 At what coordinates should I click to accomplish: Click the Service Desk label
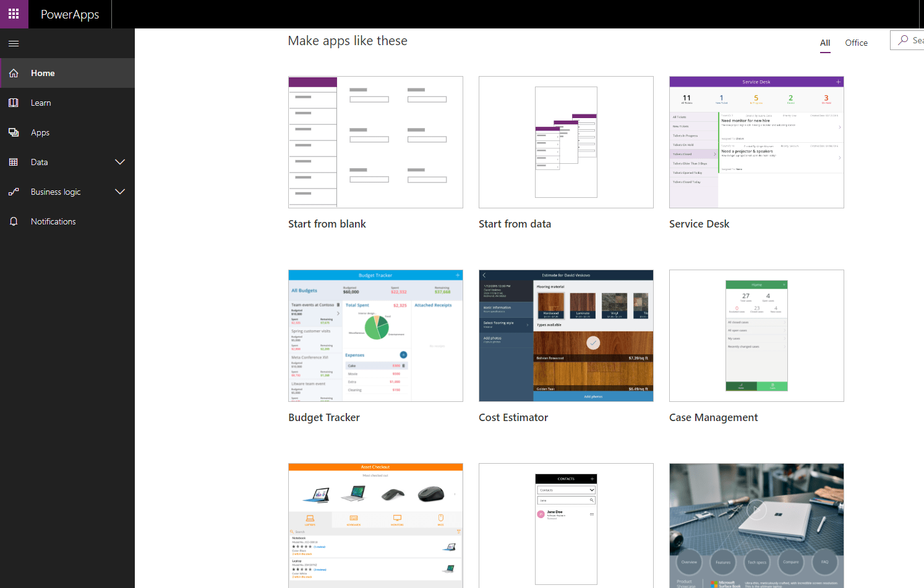click(699, 224)
